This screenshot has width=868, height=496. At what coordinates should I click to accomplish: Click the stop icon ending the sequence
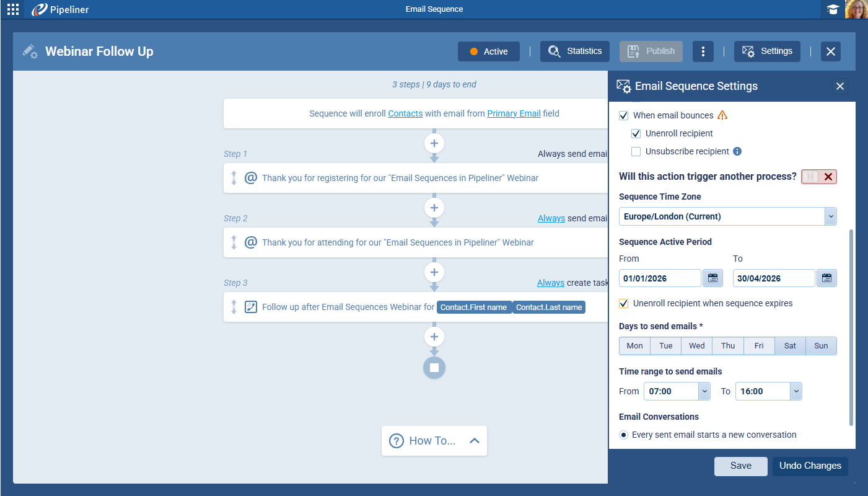(x=434, y=368)
